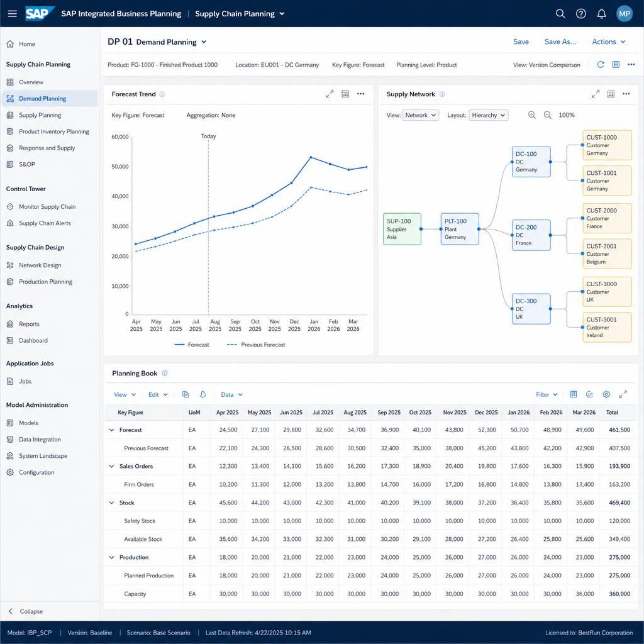
Task: Collapse the Production row group
Action: click(x=111, y=557)
